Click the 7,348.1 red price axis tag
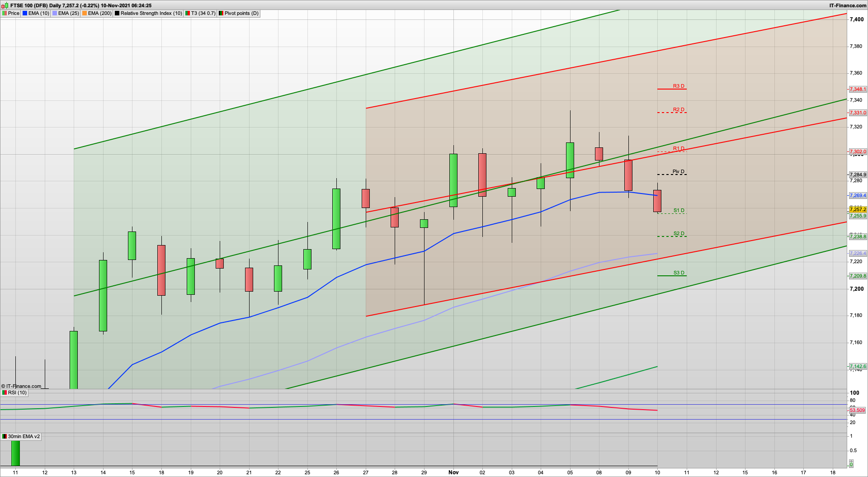The image size is (868, 477). (858, 89)
